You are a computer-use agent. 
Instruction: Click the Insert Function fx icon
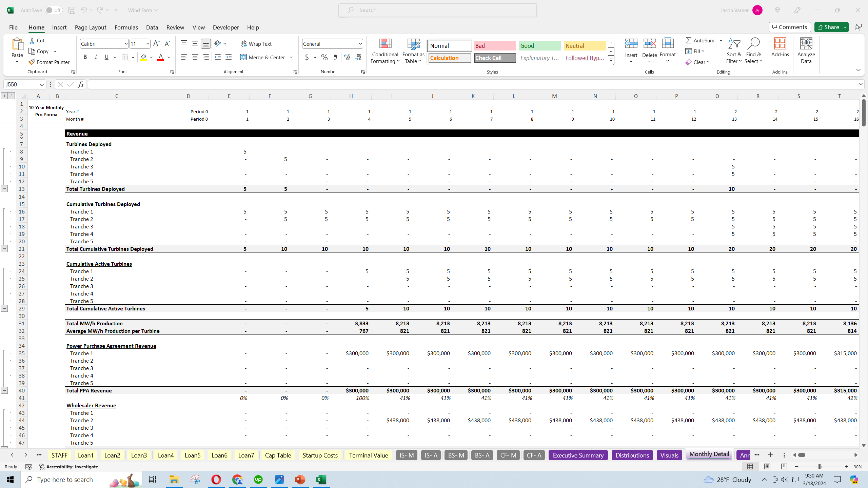[81, 84]
